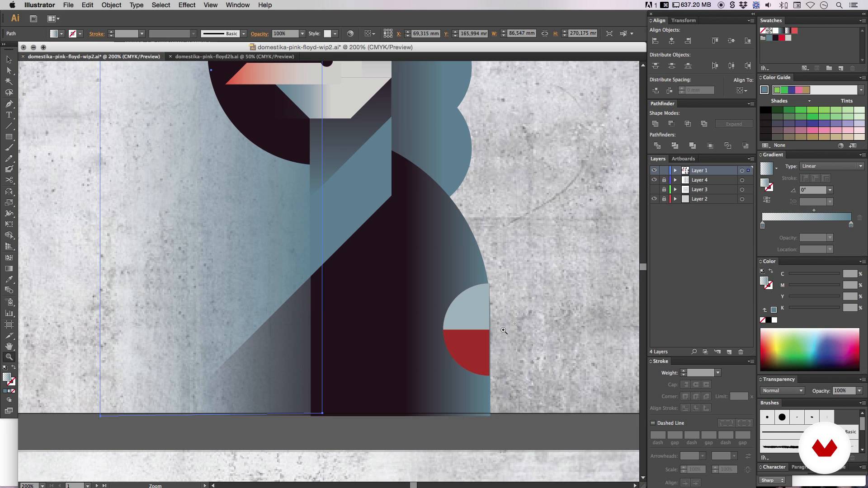Click the Opacity label link in control bar
This screenshot has height=488, width=868.
click(x=259, y=34)
